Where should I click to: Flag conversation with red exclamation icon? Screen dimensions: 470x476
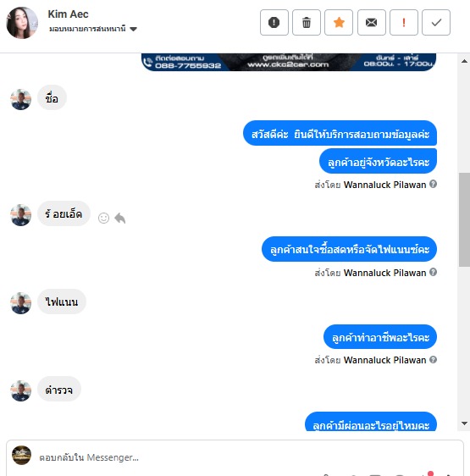pos(404,23)
